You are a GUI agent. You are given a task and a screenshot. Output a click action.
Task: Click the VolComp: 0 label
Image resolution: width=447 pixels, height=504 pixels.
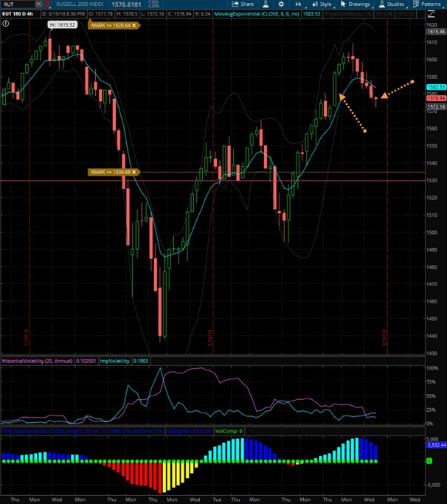click(x=229, y=431)
